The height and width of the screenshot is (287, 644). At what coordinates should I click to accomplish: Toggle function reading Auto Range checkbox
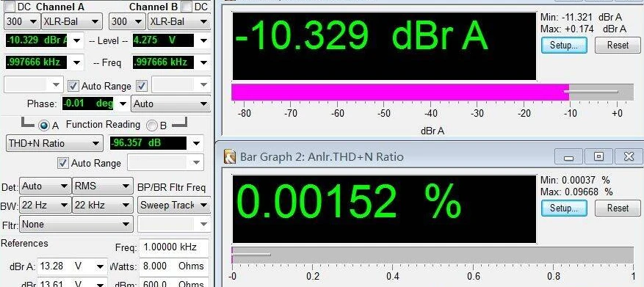tap(63, 163)
